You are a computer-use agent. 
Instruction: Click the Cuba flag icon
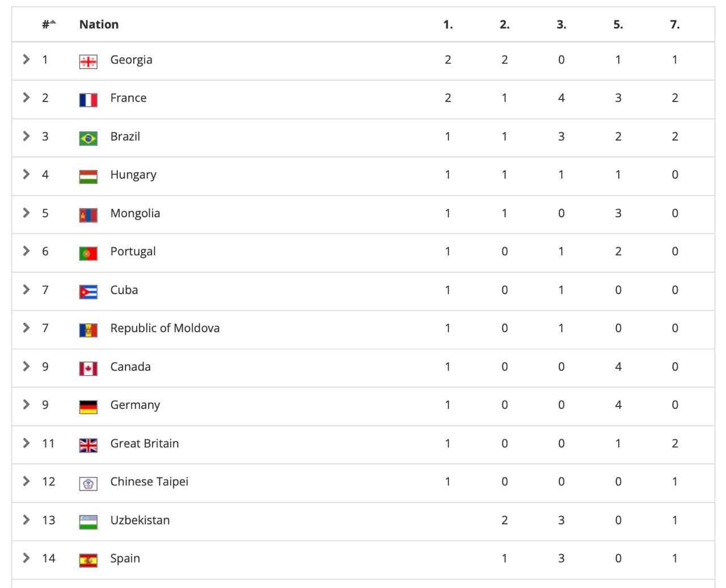pos(88,291)
